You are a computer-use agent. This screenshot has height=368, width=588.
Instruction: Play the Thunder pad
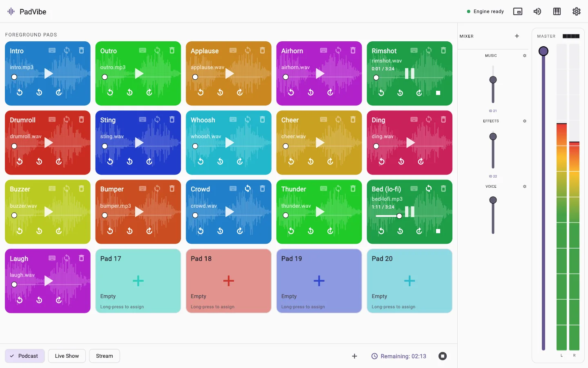(x=320, y=212)
